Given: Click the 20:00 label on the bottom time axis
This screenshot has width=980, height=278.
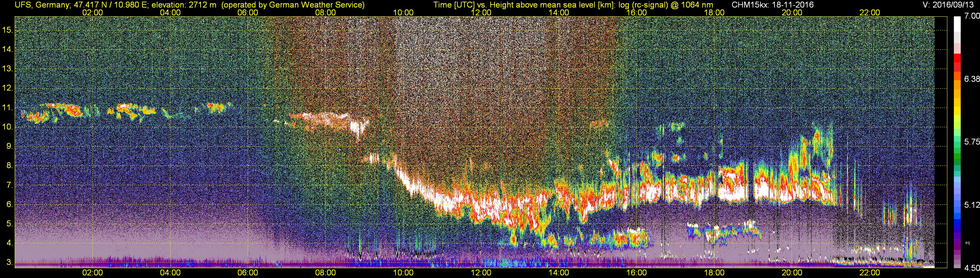Looking at the screenshot, I should 792,273.
